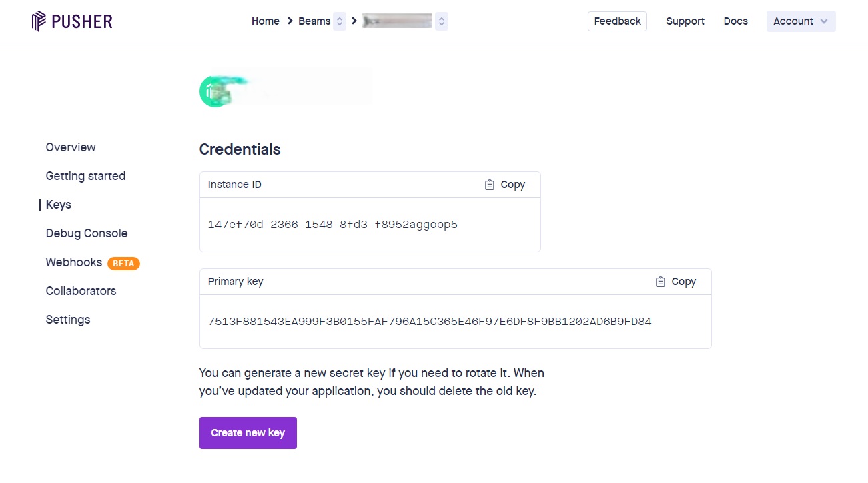Open Settings from the sidebar

coord(68,320)
